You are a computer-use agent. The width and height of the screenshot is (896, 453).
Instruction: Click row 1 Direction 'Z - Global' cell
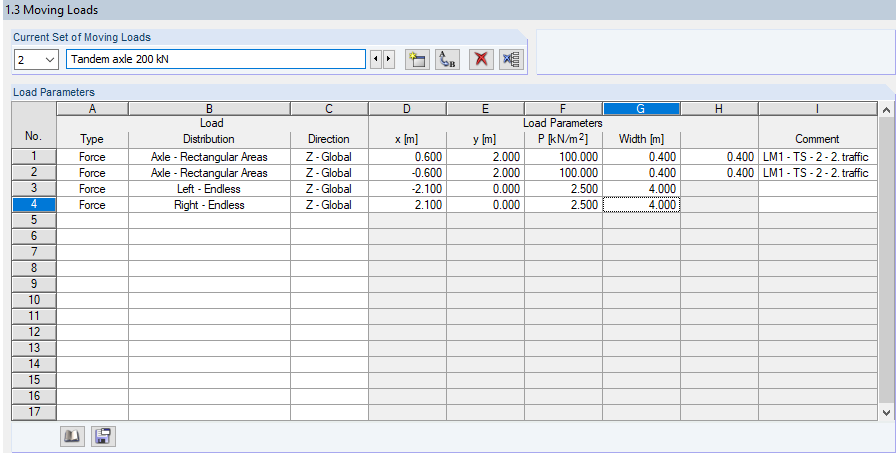[x=330, y=157]
